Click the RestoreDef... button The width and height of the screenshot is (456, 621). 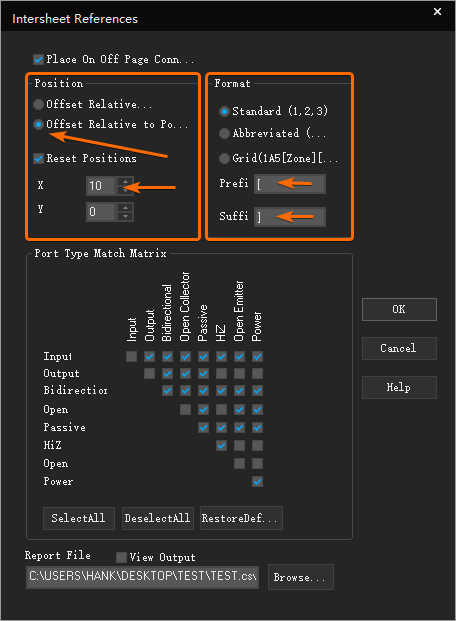[241, 518]
